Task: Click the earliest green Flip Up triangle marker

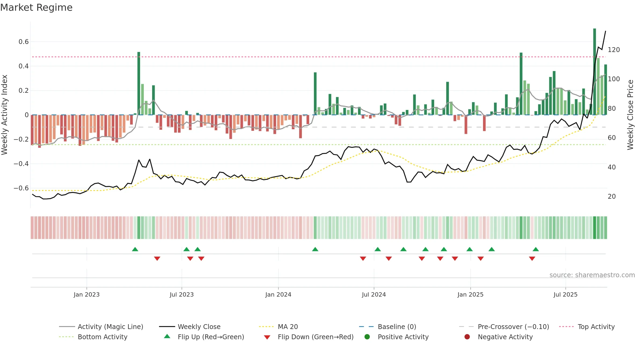Action: point(135,249)
